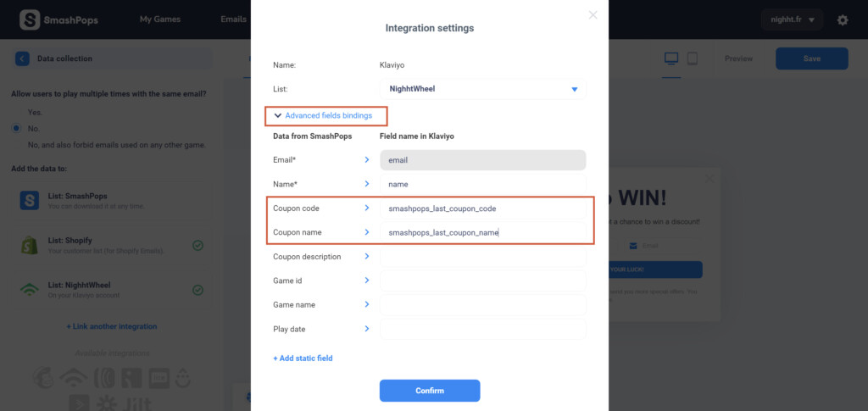The image size is (868, 411).
Task: Open settings via the gear icon
Action: pos(842,19)
